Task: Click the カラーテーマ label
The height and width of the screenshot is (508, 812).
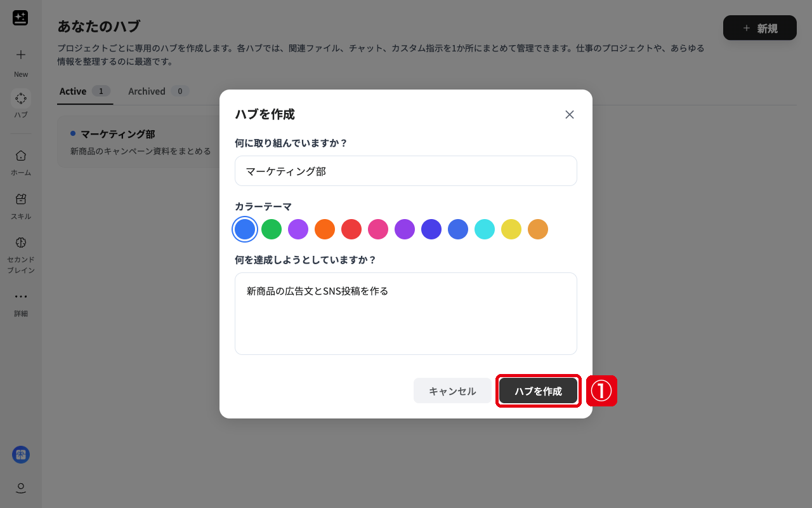Action: tap(263, 206)
